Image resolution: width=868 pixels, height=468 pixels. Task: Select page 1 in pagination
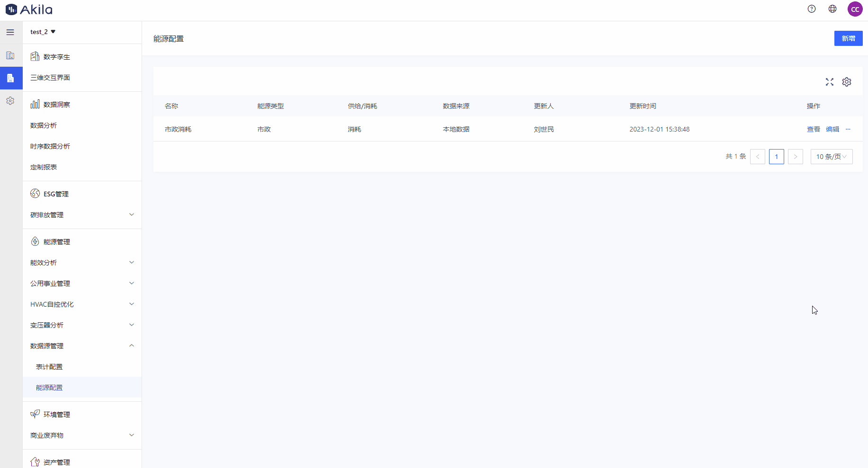pos(777,157)
